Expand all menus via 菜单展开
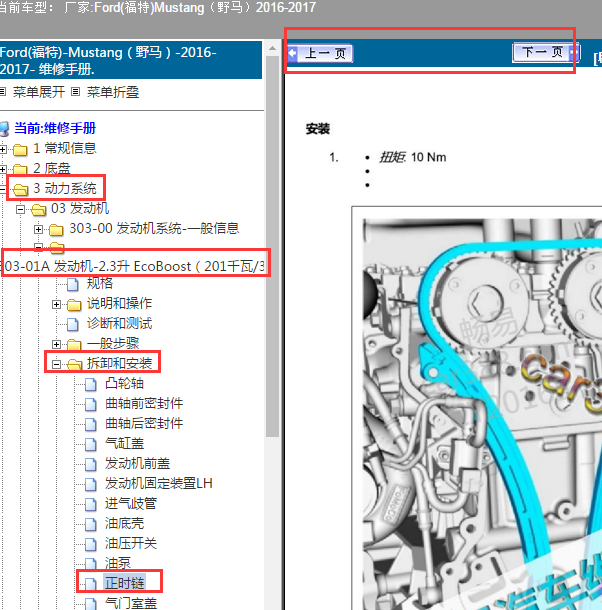The height and width of the screenshot is (610, 602). pos(39,92)
